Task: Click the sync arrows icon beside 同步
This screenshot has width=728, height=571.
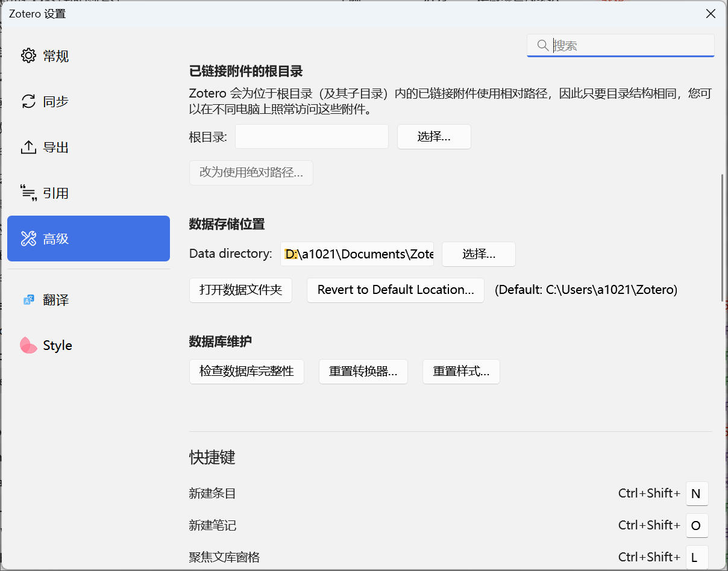Action: coord(28,101)
